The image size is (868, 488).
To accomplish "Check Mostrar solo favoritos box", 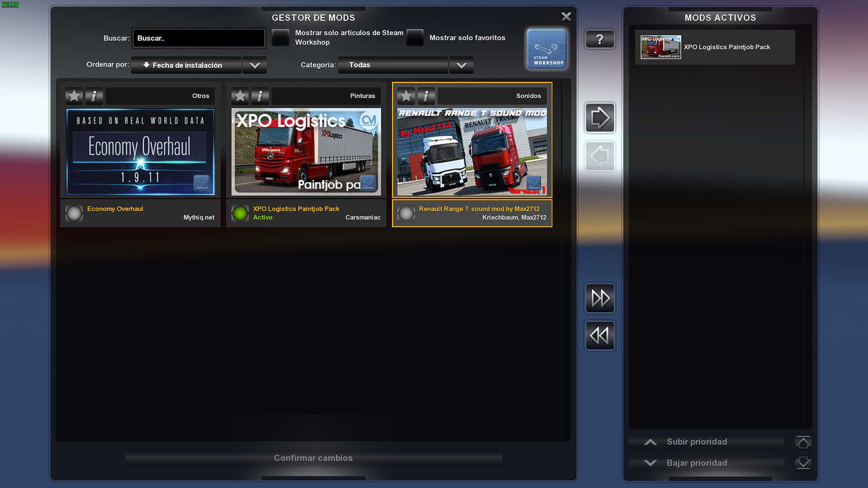I will [x=415, y=38].
